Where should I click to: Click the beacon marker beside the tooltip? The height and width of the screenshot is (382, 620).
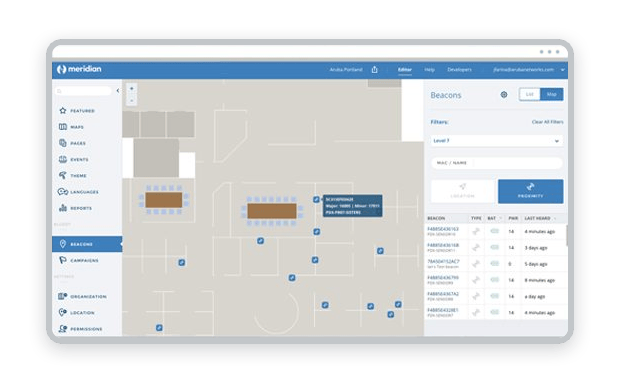point(316,200)
